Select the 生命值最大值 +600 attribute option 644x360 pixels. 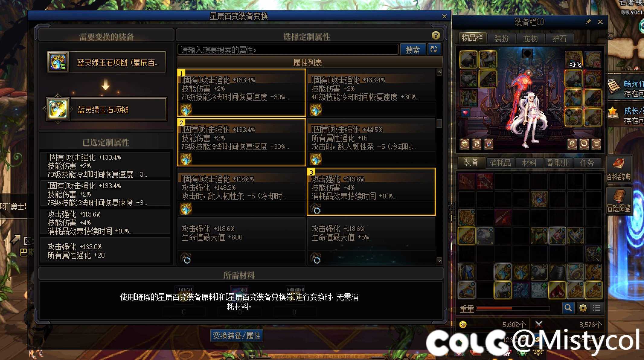[242, 241]
